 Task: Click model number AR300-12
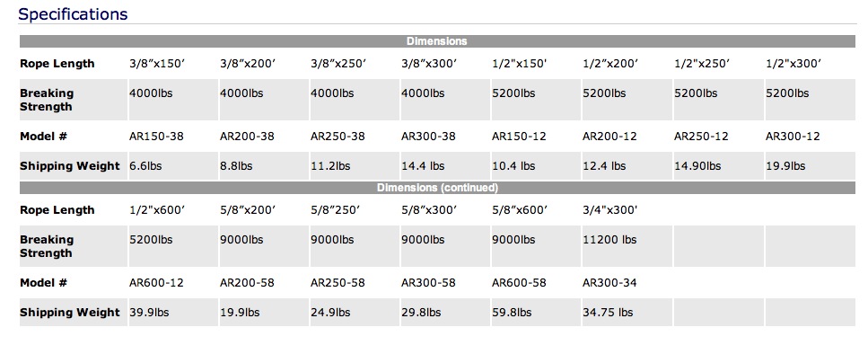tap(793, 137)
